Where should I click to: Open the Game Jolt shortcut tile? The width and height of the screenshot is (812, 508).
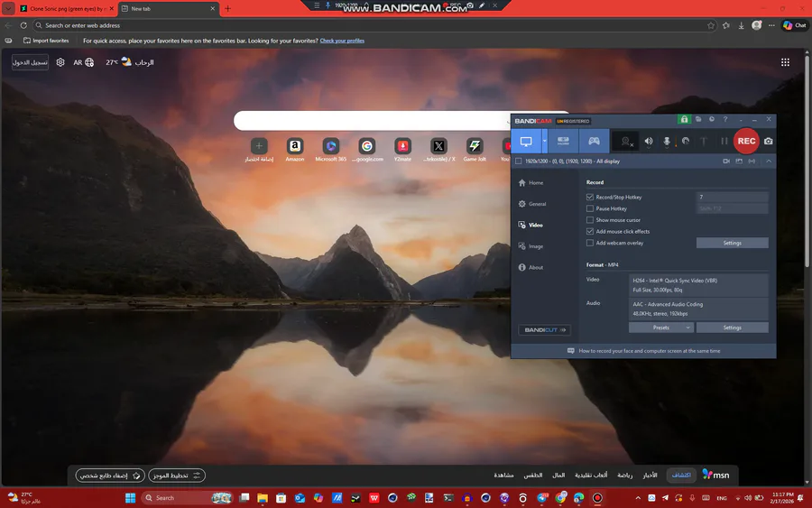pyautogui.click(x=475, y=150)
